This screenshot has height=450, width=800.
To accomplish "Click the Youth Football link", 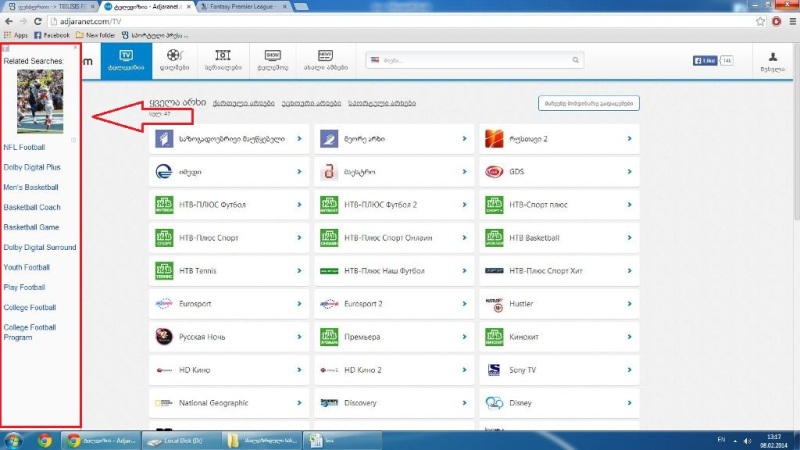I will point(27,267).
